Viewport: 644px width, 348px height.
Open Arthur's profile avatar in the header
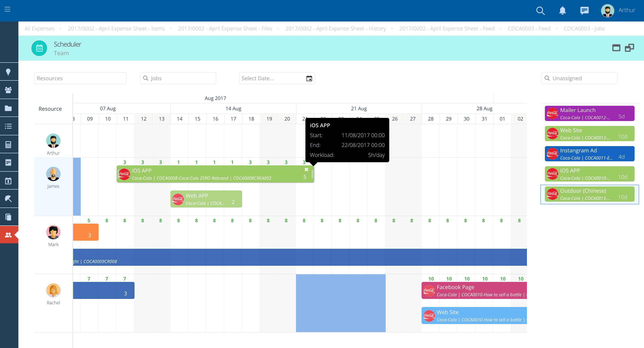pyautogui.click(x=607, y=11)
